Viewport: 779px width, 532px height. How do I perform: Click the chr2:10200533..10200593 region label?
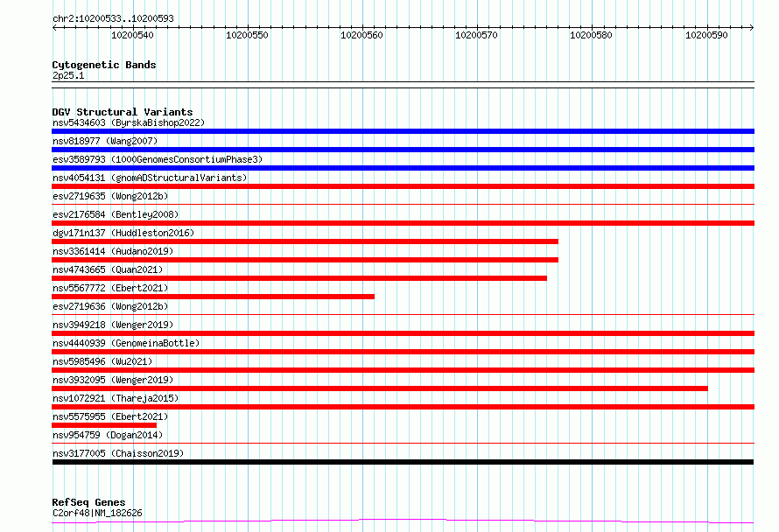point(113,19)
